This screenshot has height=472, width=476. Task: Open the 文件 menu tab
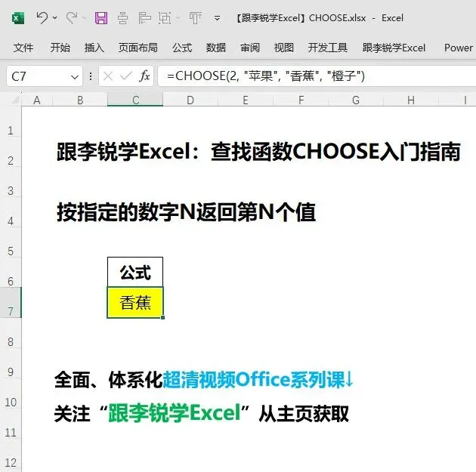pos(23,48)
